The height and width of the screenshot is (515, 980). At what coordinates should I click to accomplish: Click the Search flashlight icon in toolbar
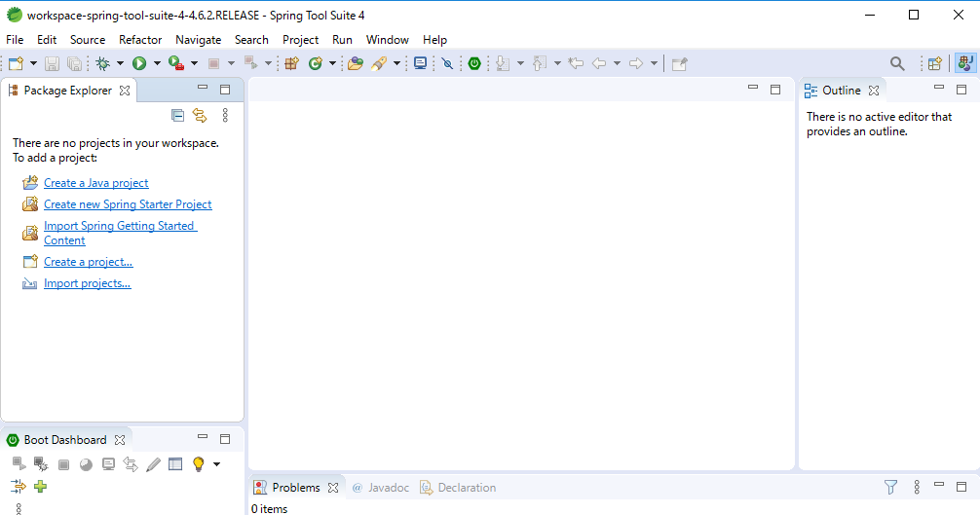point(379,63)
